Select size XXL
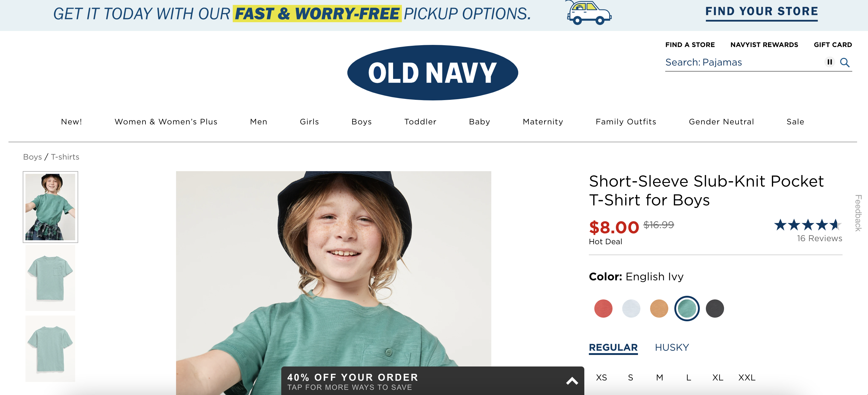Image resolution: width=868 pixels, height=395 pixels. click(x=747, y=377)
